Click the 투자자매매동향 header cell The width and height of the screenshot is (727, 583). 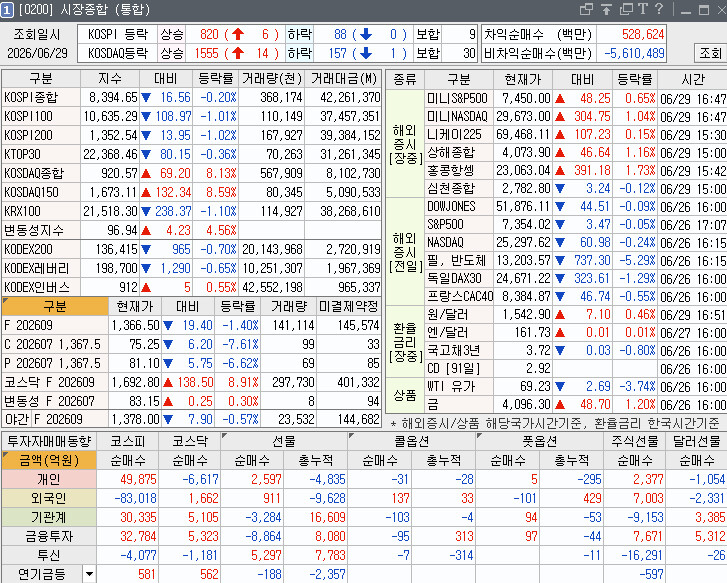(49, 441)
